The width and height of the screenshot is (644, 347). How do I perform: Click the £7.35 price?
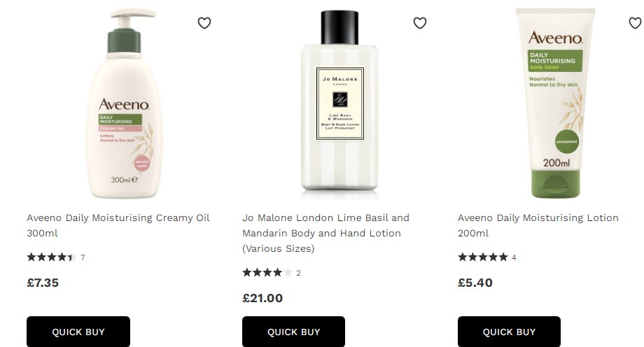tap(43, 283)
